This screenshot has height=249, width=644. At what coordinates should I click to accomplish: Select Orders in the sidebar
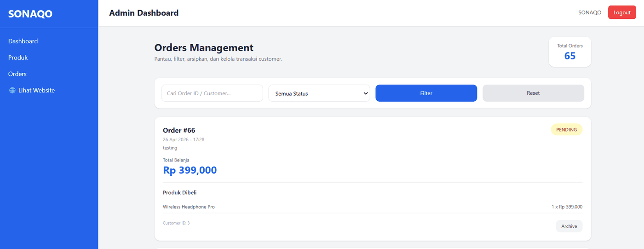click(x=17, y=74)
